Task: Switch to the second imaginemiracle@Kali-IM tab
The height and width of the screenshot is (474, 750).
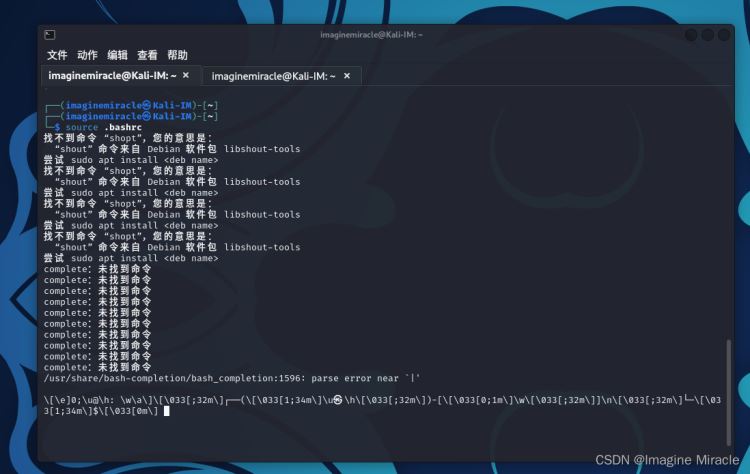Action: coord(274,76)
